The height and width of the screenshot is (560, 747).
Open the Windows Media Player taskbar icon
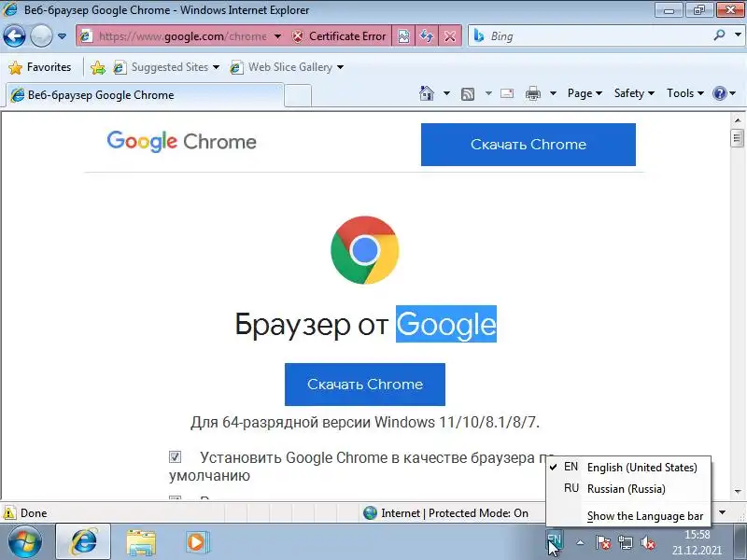click(196, 542)
